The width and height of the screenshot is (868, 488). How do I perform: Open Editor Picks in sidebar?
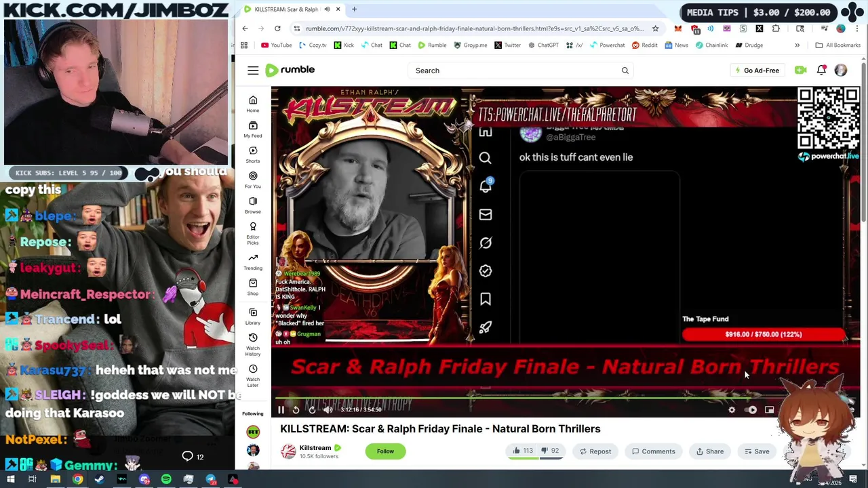pos(253,232)
